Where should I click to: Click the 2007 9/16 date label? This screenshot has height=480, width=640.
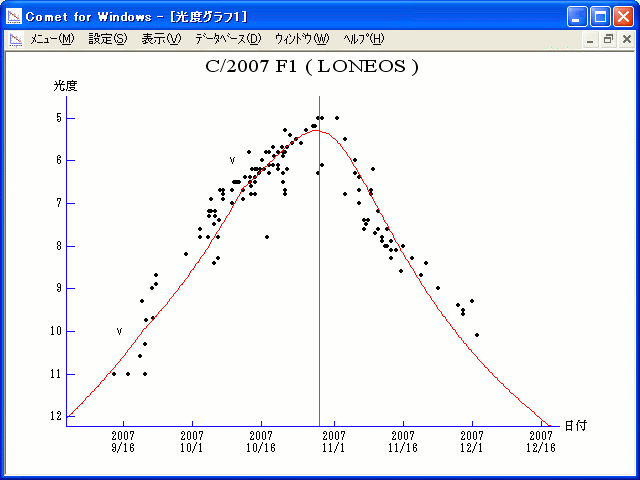pos(123,442)
